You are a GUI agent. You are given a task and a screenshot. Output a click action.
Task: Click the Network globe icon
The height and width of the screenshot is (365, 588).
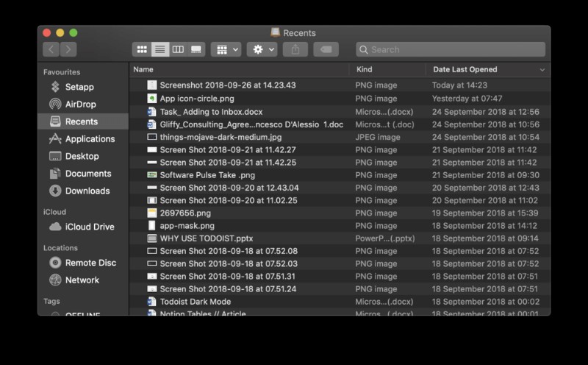tap(55, 280)
